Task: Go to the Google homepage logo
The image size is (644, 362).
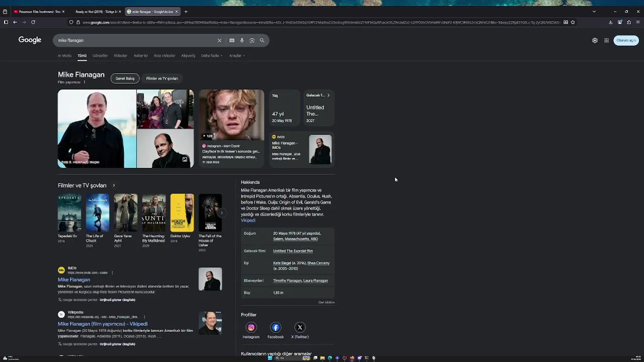Action: [x=30, y=40]
